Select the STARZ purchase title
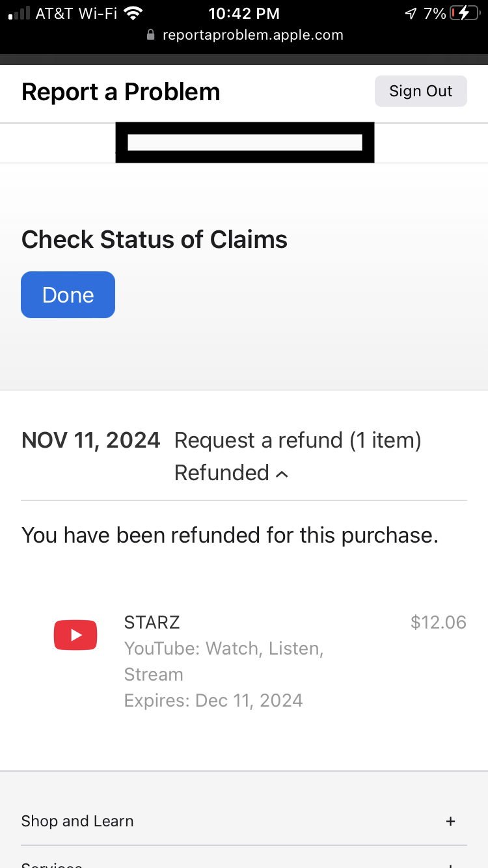Image resolution: width=488 pixels, height=868 pixels. click(152, 623)
